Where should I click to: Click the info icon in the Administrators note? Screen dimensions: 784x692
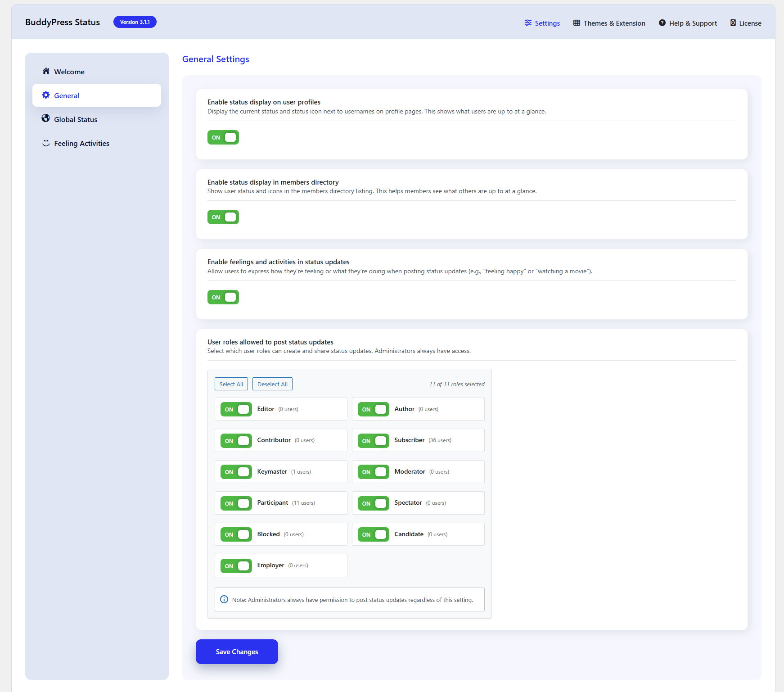pos(224,599)
